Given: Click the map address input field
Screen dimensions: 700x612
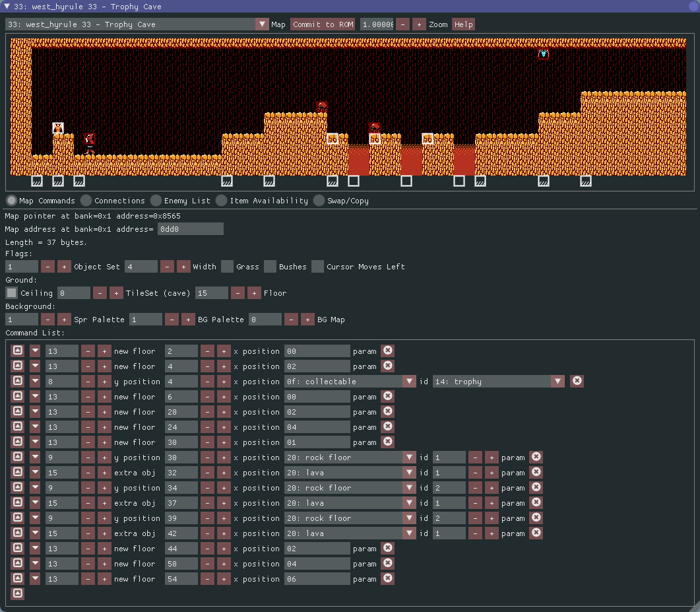Looking at the screenshot, I should coord(190,229).
